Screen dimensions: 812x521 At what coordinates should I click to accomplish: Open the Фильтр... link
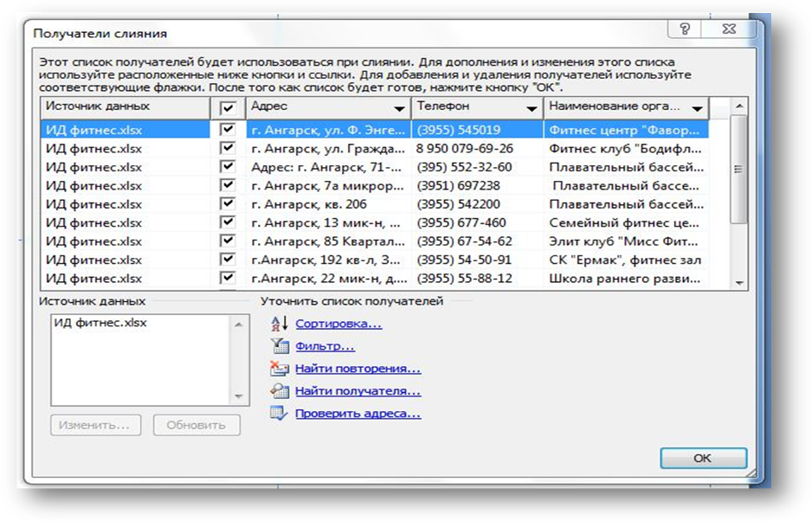[x=325, y=346]
